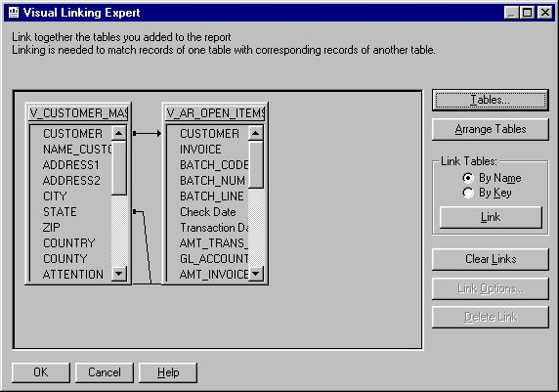Screen dimensions: 559x392
Task: Click scroll up arrow in V_AR_OPEN_ITEMS table
Action: (256, 133)
